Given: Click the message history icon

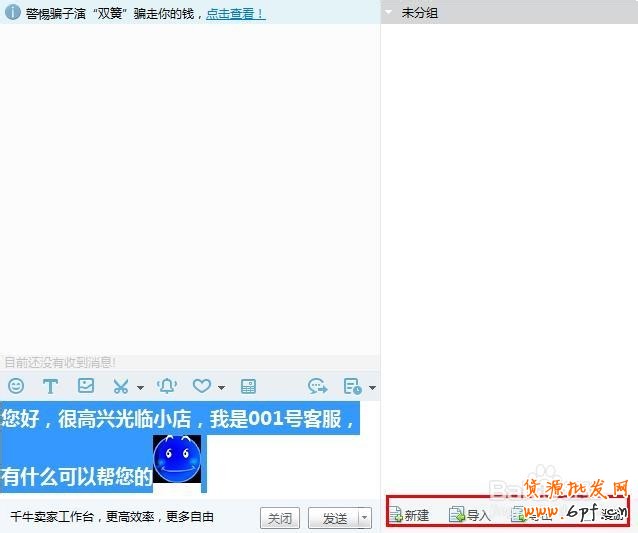Looking at the screenshot, I should pyautogui.click(x=352, y=386).
